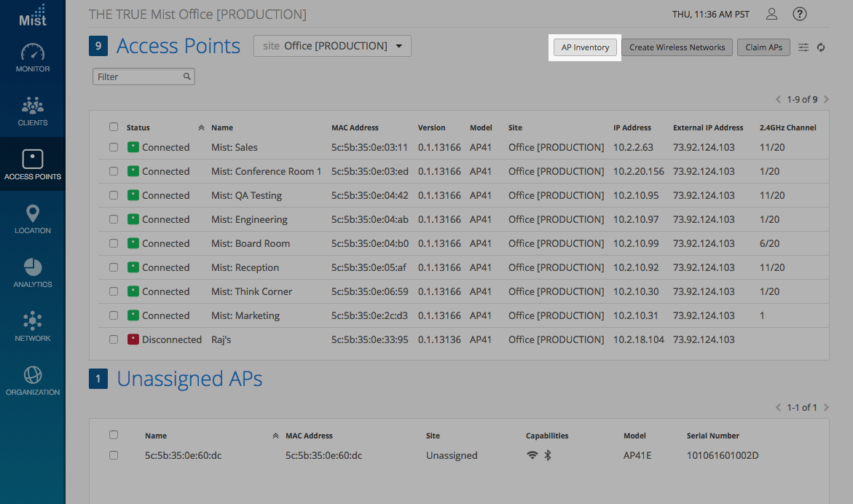Open the Monitor section in sidebar
The height and width of the screenshot is (504, 853).
[x=33, y=58]
